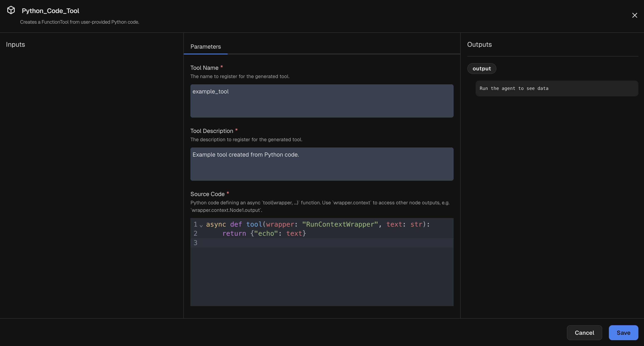The image size is (644, 346).
Task: Click inside the Tool Name input field
Action: 322,101
